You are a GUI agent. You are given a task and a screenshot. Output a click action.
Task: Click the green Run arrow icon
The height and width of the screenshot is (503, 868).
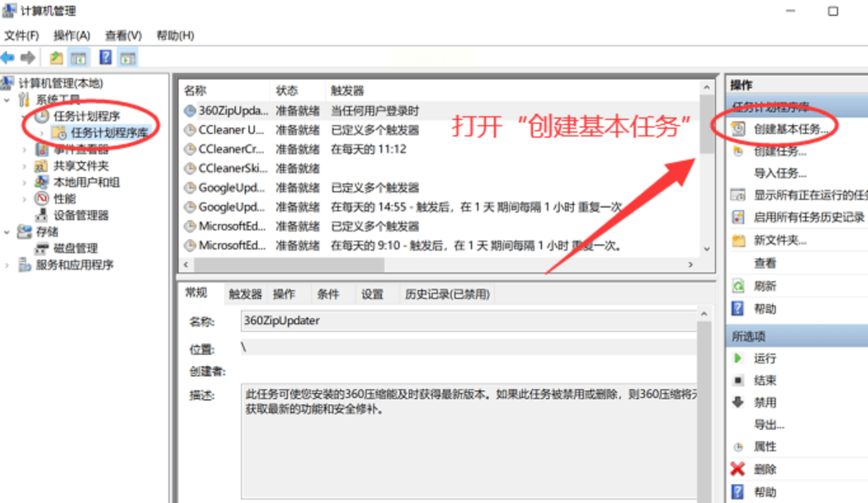738,358
